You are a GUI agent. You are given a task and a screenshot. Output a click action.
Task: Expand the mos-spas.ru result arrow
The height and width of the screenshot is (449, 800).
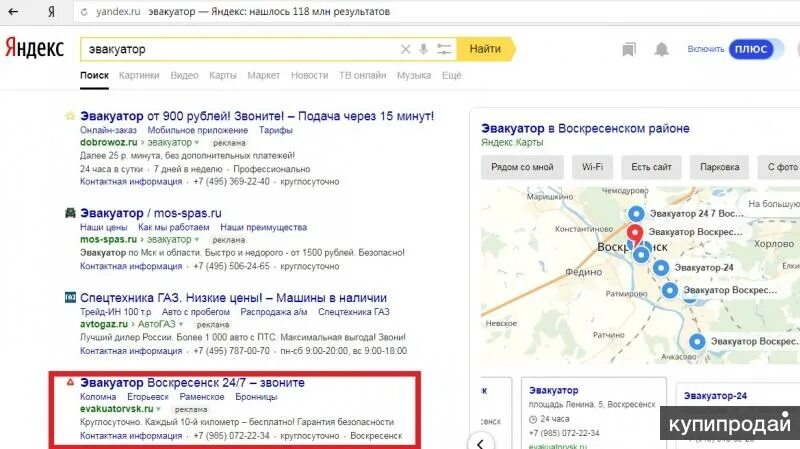tap(196, 240)
